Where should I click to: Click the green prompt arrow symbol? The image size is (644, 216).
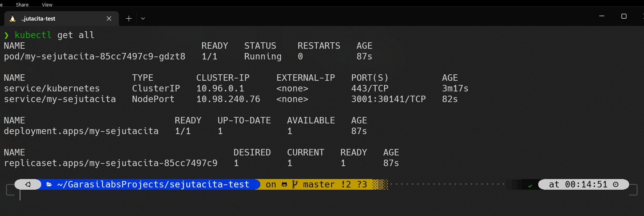click(x=6, y=35)
